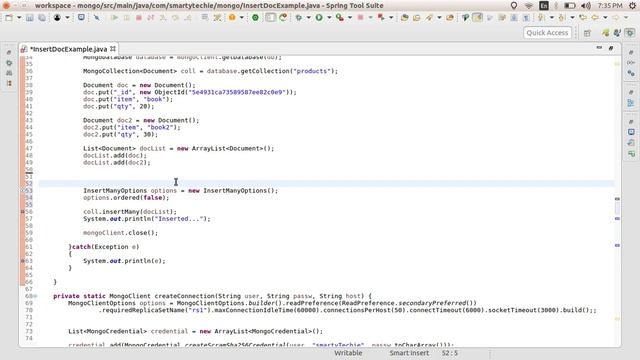
Task: Click the Previous Annotation icon
Action: click(562, 18)
